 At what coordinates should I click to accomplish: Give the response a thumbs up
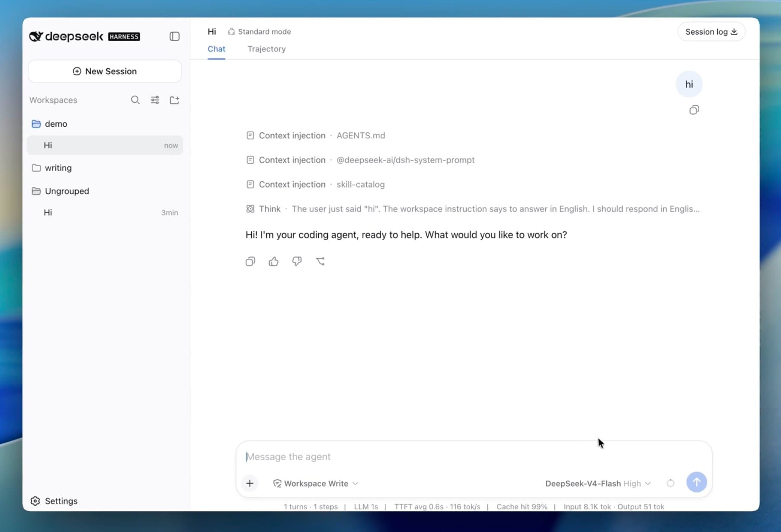(274, 261)
